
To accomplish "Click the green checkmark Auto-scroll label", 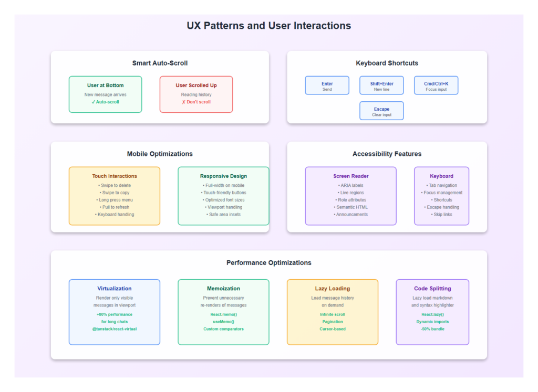I will (x=105, y=102).
